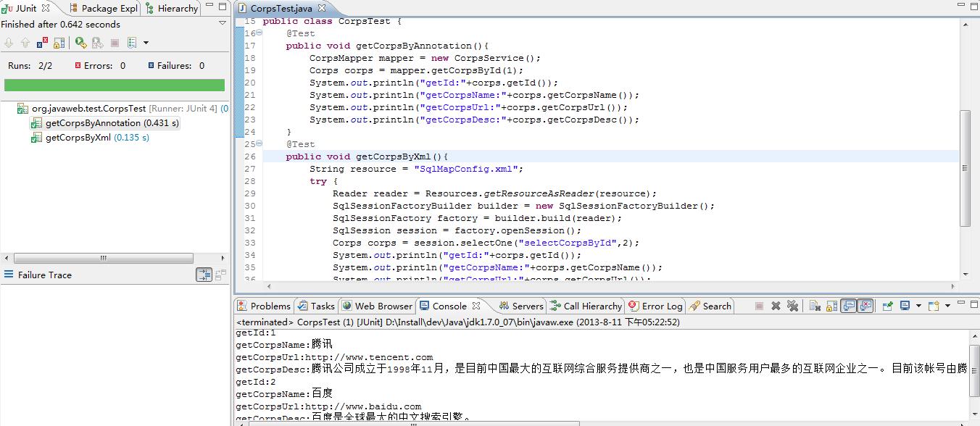Toggle the Filter Stack Trace button
The height and width of the screenshot is (426, 980).
(204, 275)
